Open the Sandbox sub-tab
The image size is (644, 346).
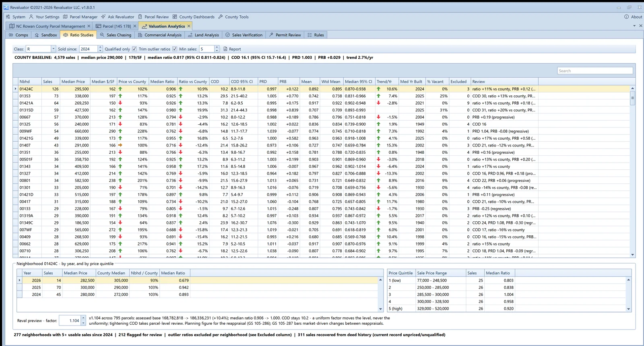[45, 35]
